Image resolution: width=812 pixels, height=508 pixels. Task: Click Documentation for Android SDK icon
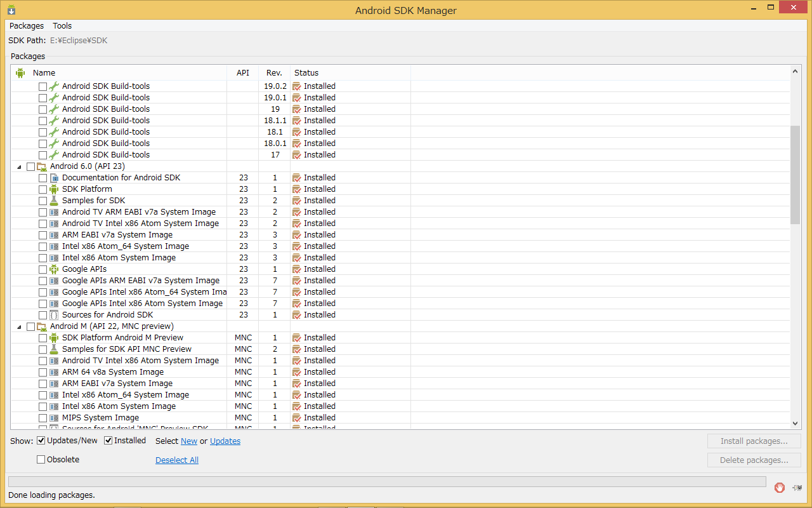coord(54,178)
